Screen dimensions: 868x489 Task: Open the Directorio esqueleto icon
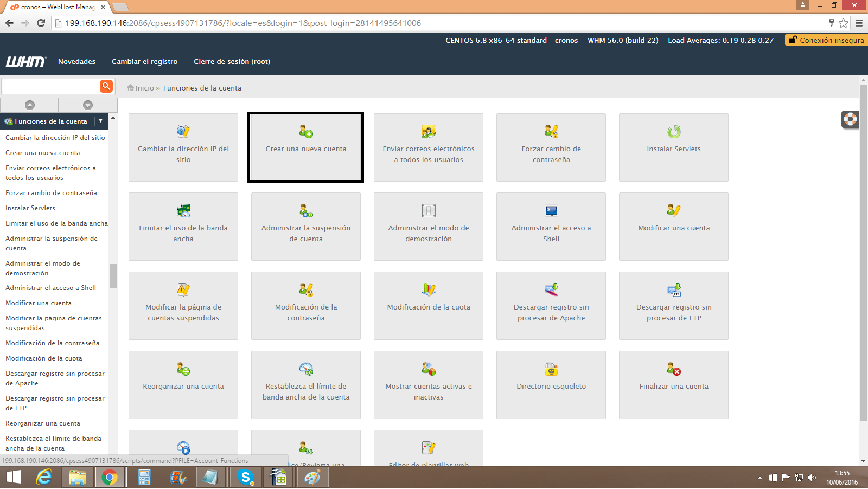551,369
